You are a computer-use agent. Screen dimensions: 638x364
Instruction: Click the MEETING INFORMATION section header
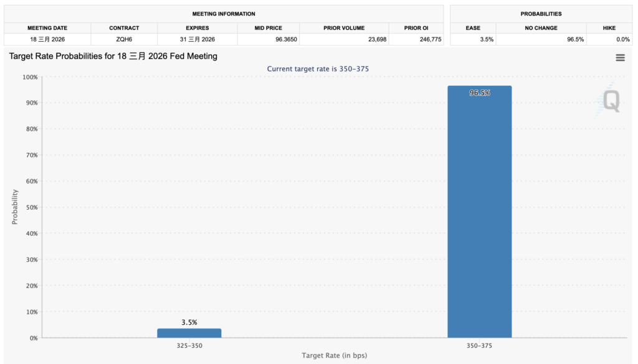pos(224,14)
